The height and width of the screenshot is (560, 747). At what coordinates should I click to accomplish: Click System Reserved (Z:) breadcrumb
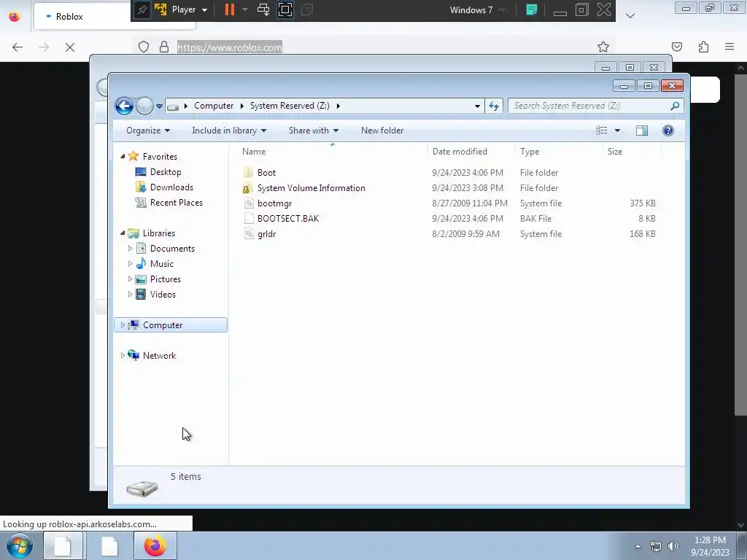coord(290,106)
